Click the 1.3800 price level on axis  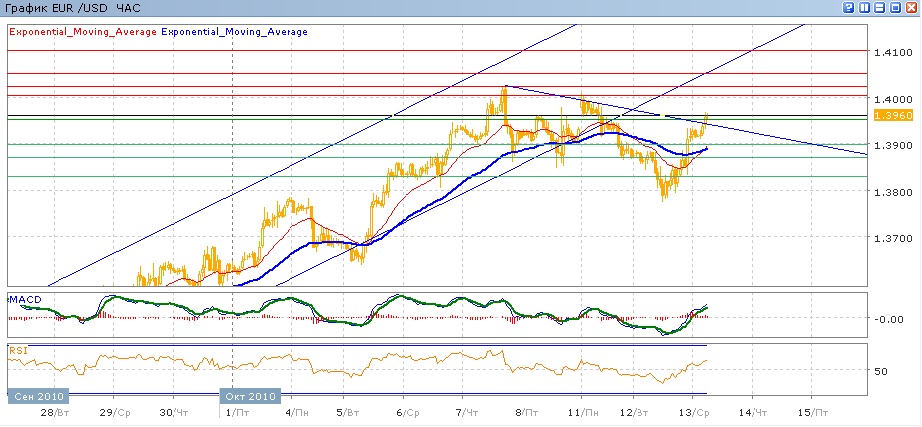tap(892, 192)
